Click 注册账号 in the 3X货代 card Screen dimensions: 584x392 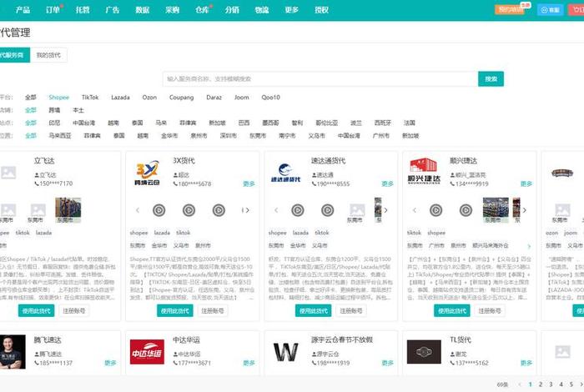click(213, 311)
